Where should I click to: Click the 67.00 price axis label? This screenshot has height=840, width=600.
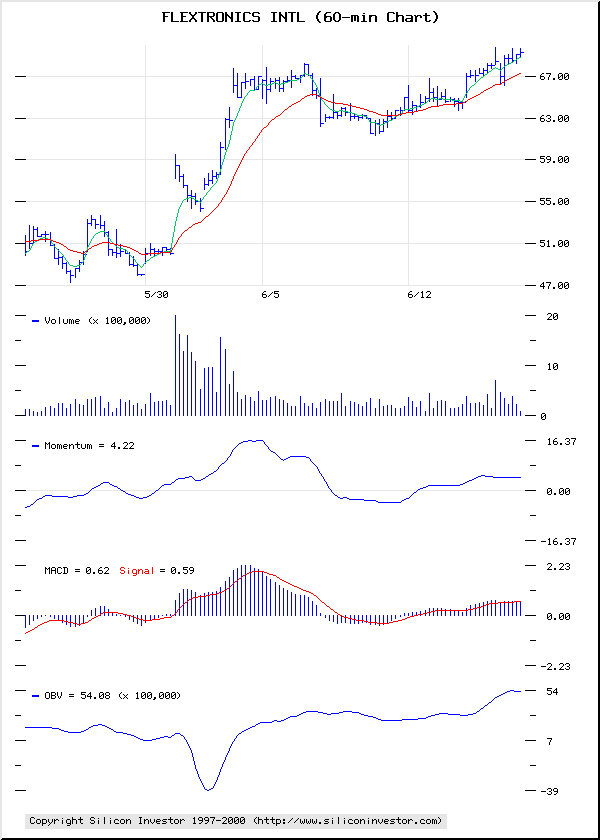(x=553, y=77)
